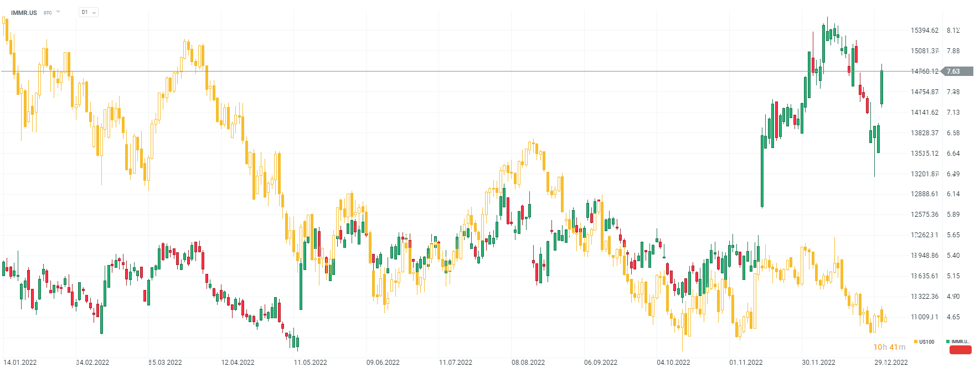
Task: Open the D1 timeframe dropdown
Action: point(89,12)
